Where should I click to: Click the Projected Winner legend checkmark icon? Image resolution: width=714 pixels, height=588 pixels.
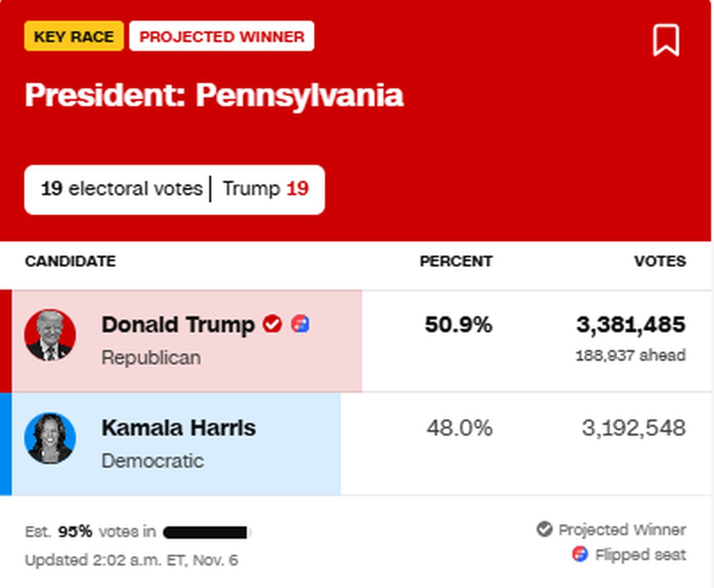(x=544, y=529)
